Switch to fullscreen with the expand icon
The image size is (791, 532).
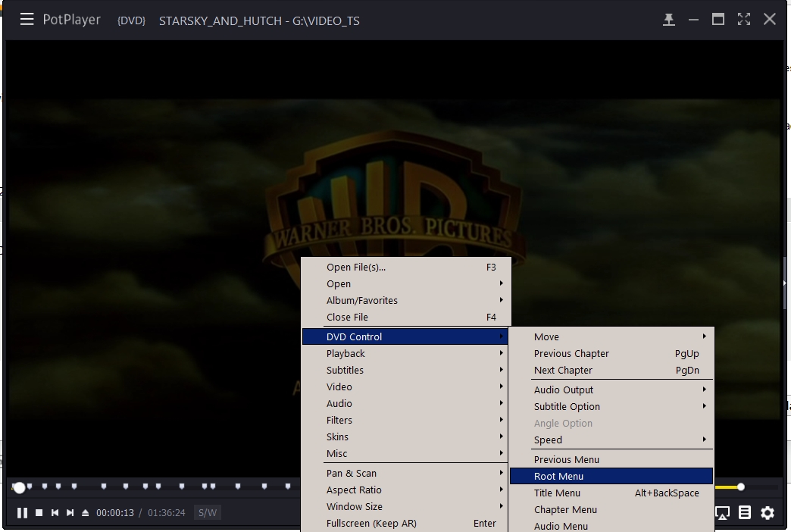pyautogui.click(x=744, y=19)
